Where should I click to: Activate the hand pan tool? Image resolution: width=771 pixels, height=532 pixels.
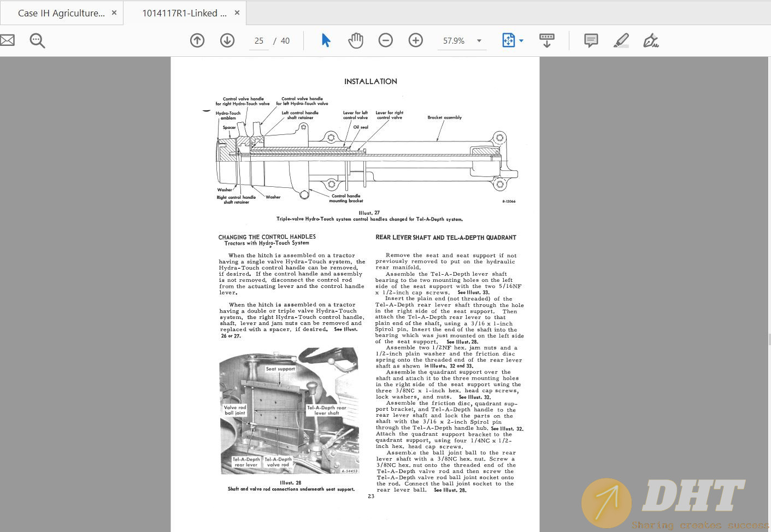click(x=356, y=40)
